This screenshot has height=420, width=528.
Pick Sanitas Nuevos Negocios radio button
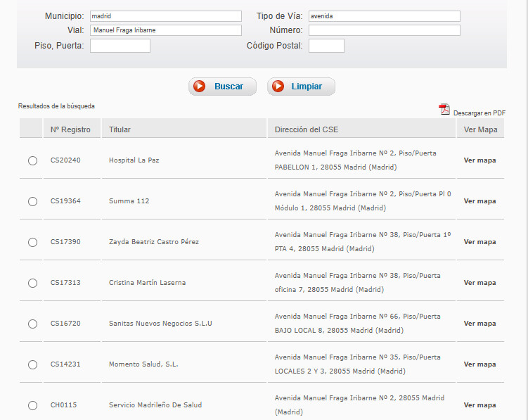32,324
